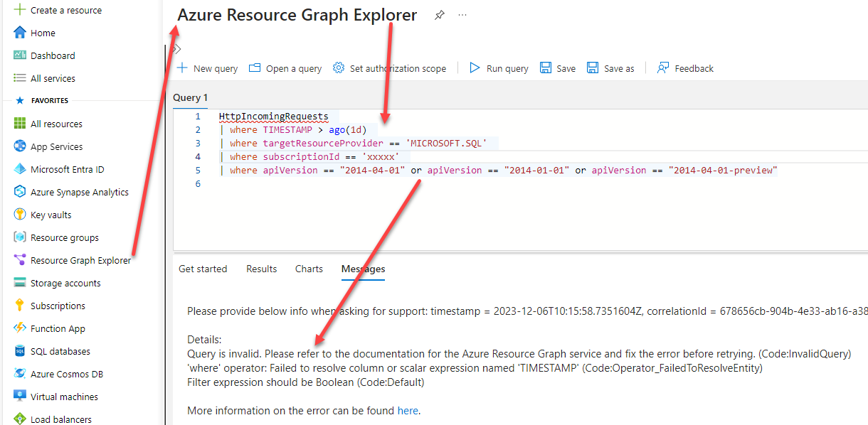Click the 'Query is invalid' error message
This screenshot has width=868, height=425.
tap(519, 353)
